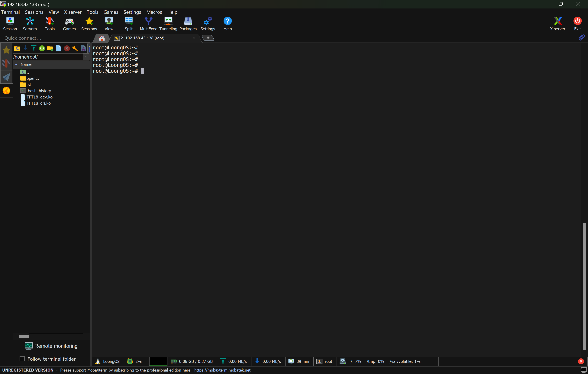
Task: Click the download selected files icon
Action: tap(25, 48)
